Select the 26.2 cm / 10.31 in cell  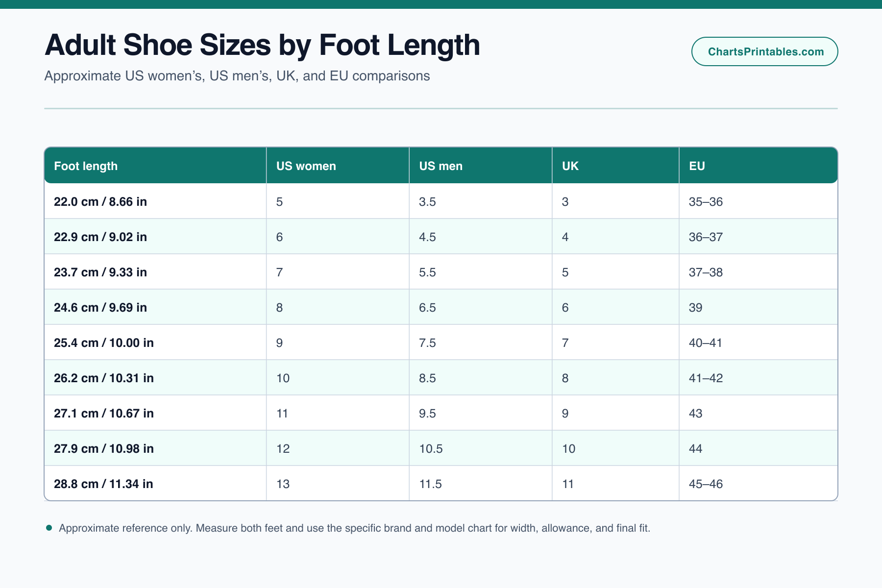coord(155,378)
